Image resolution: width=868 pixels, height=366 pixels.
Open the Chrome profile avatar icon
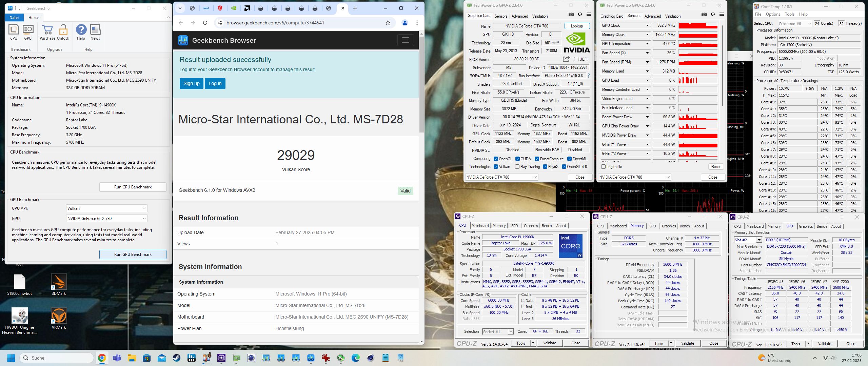(405, 23)
